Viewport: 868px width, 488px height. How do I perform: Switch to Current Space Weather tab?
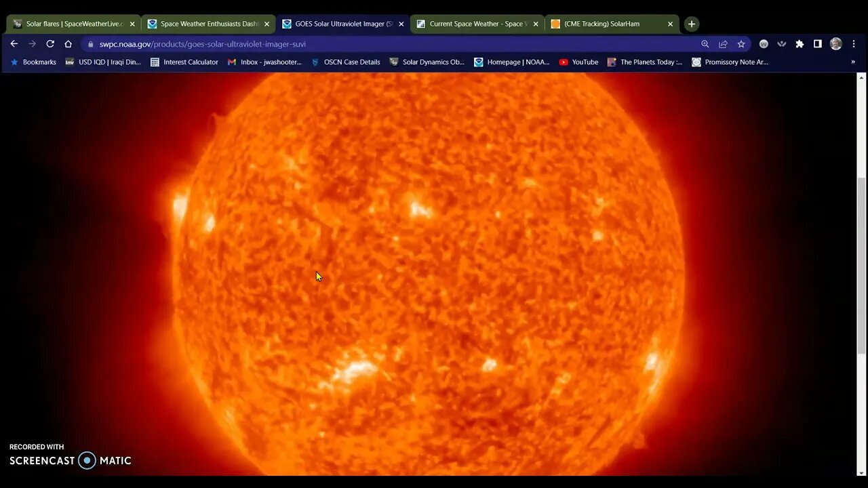[x=477, y=24]
